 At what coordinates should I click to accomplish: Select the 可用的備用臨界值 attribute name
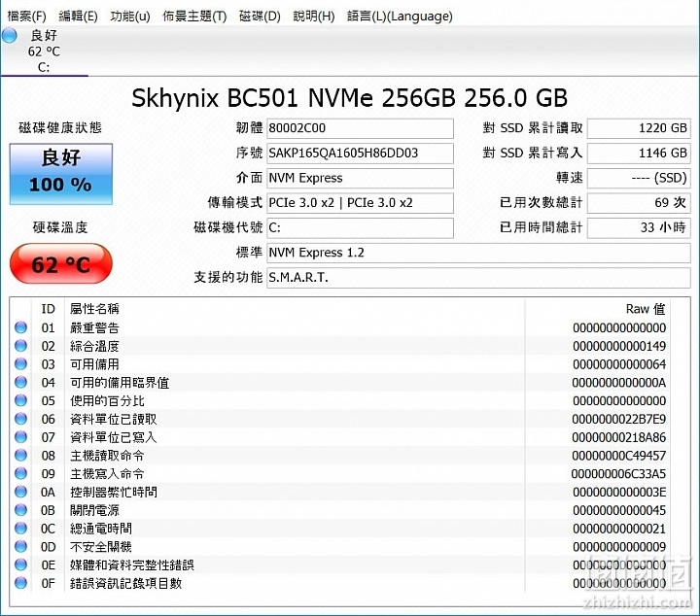120,383
